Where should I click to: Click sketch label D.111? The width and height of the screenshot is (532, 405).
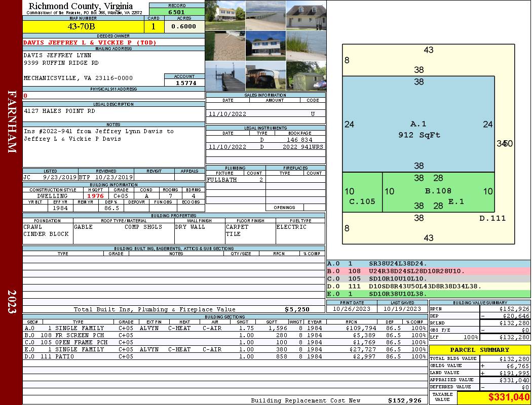492,218
